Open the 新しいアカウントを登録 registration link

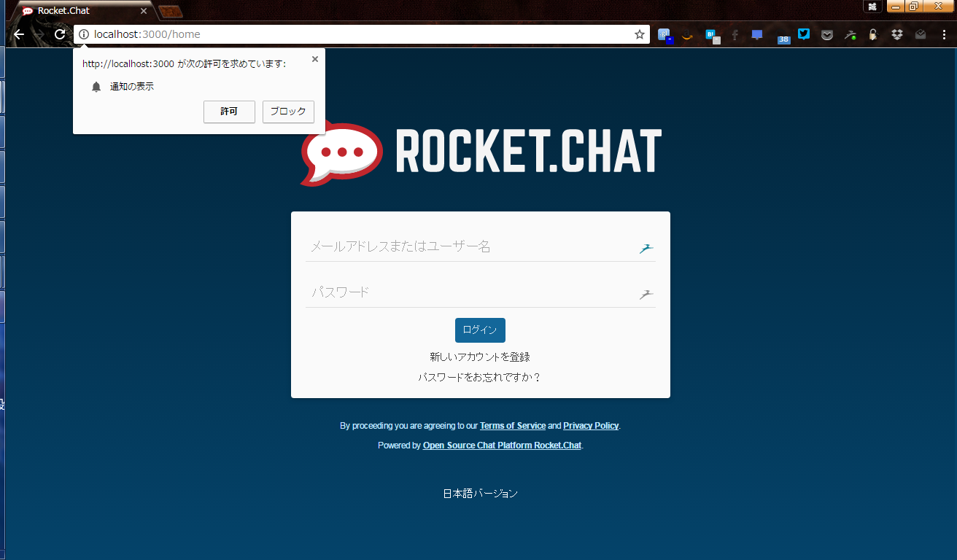click(480, 357)
